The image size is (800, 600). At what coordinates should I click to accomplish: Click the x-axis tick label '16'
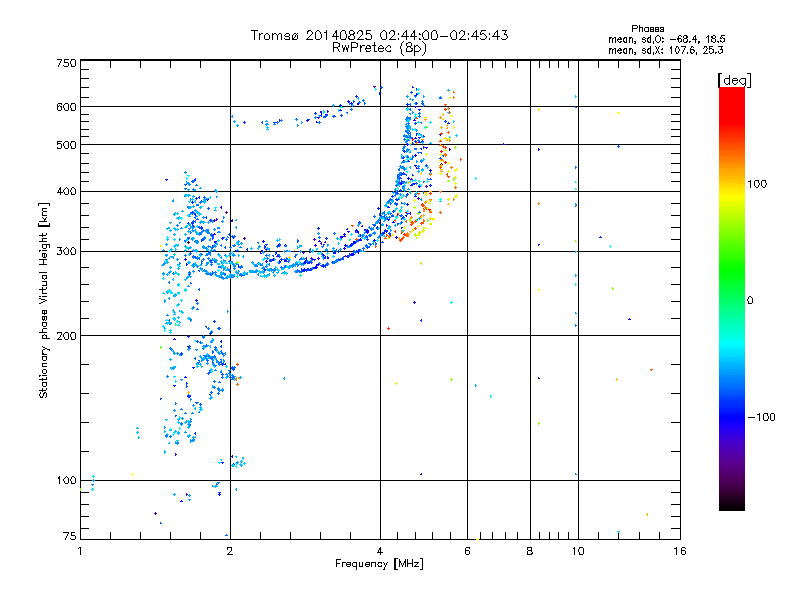pos(680,551)
